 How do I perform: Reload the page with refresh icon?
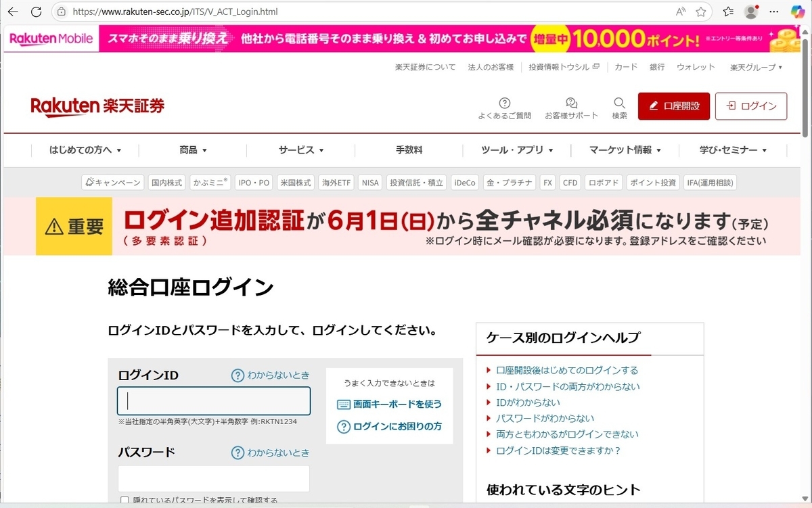click(x=37, y=11)
